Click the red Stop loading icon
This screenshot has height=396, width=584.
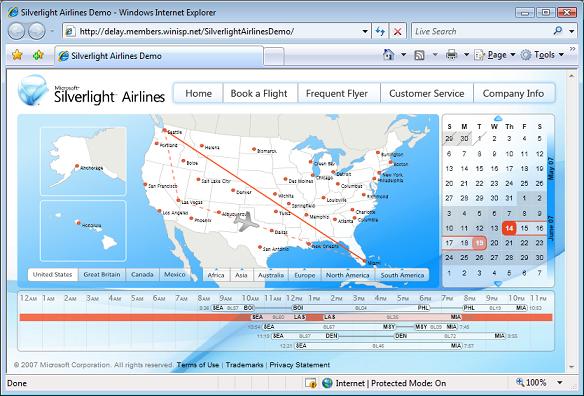(x=397, y=31)
